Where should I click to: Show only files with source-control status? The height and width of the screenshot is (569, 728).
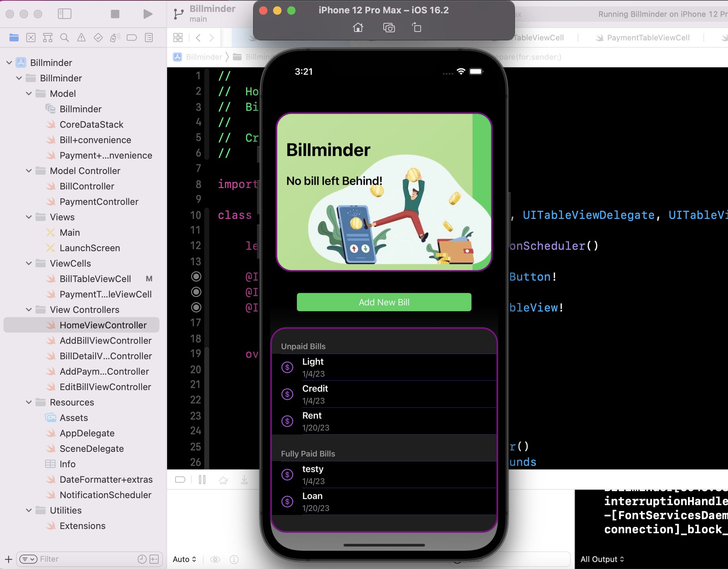pyautogui.click(x=154, y=559)
